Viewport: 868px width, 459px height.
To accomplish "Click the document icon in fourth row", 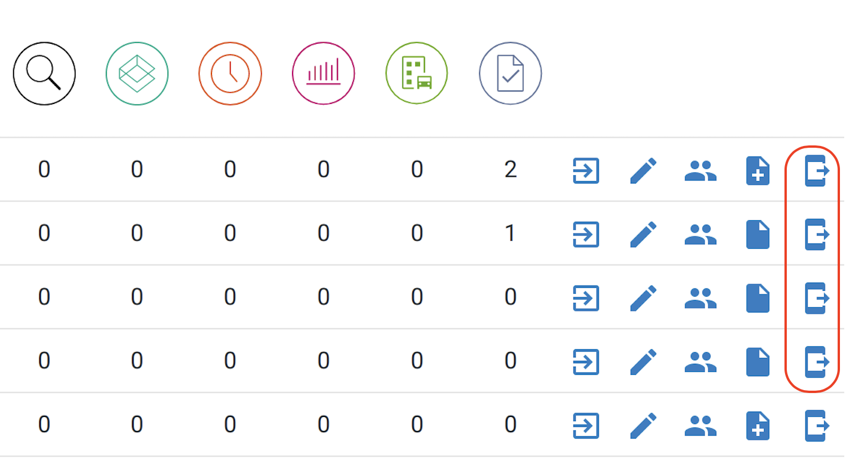I will (758, 361).
